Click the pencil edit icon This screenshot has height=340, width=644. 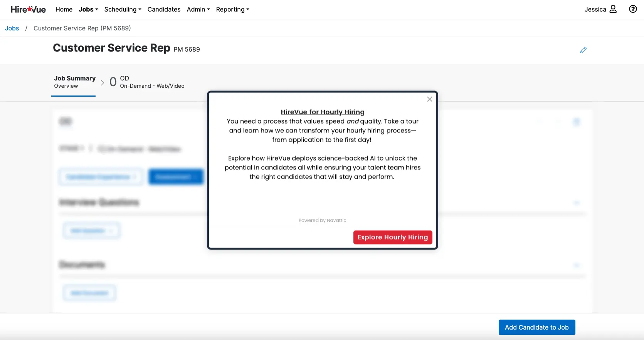(x=583, y=50)
